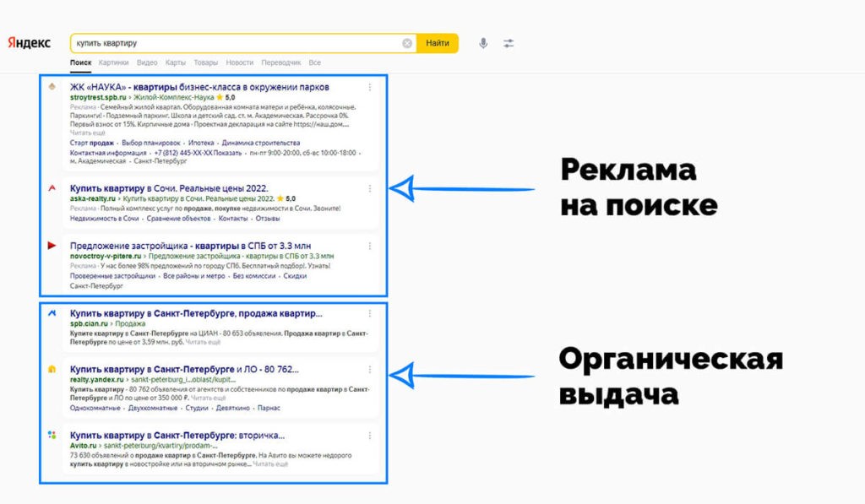
Task: Open ЖК «НАУКА» квартиры бизнес-класса title link
Action: (x=199, y=87)
